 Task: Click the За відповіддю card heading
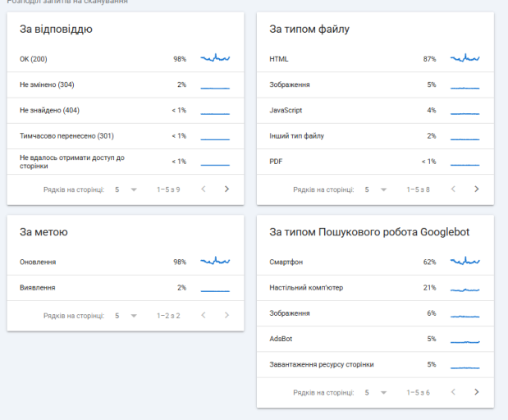coord(56,30)
